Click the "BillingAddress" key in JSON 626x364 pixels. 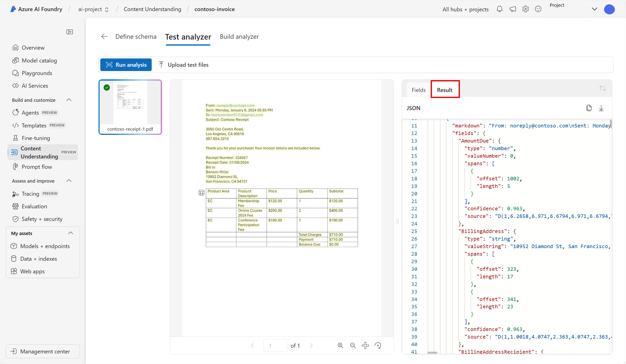click(x=483, y=231)
